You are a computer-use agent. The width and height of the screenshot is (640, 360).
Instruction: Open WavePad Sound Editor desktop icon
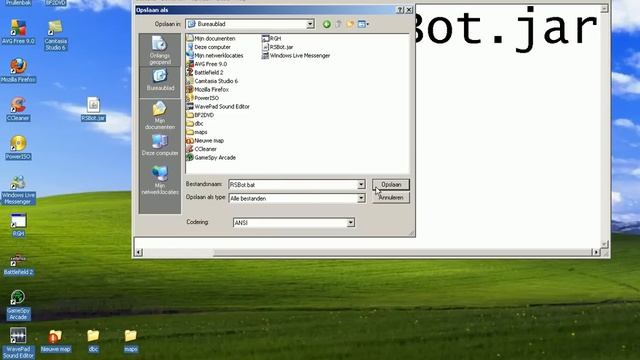click(18, 343)
